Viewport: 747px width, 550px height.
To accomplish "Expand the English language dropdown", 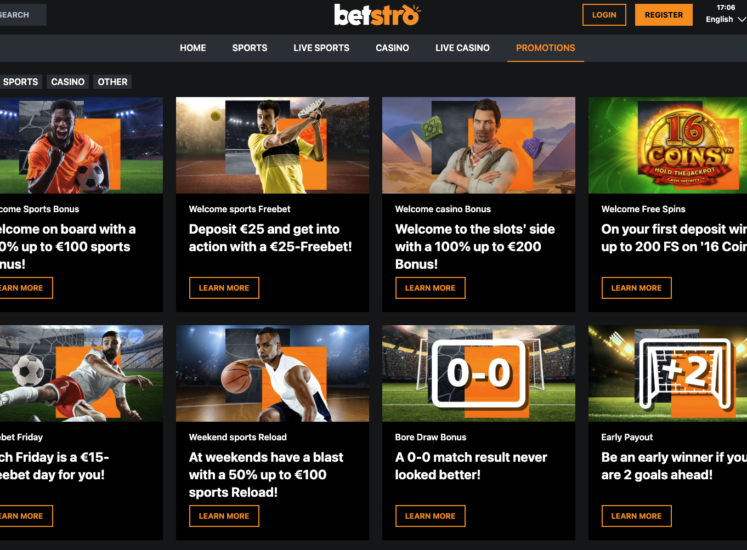I will [726, 20].
